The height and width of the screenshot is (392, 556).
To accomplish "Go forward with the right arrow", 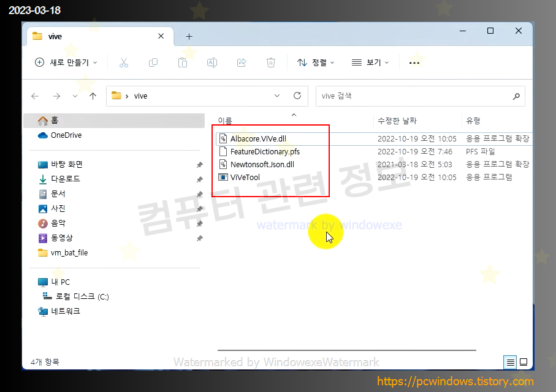I will (56, 96).
